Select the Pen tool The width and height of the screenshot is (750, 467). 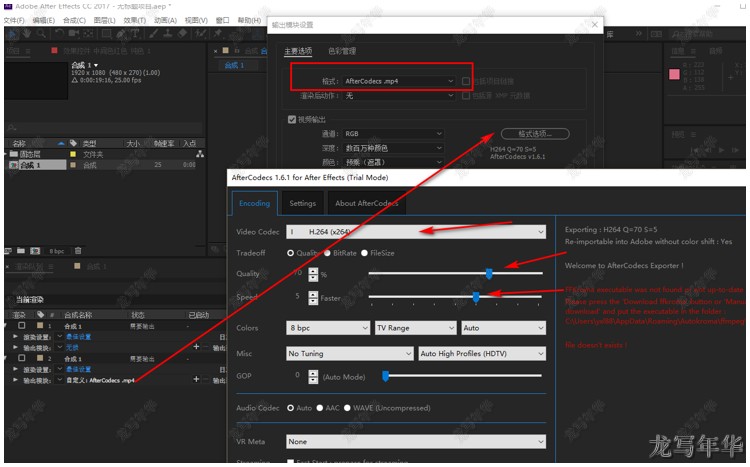pyautogui.click(x=121, y=33)
